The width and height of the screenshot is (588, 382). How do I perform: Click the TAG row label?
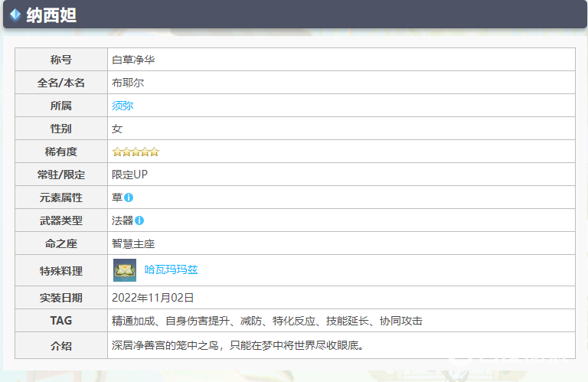click(x=61, y=321)
